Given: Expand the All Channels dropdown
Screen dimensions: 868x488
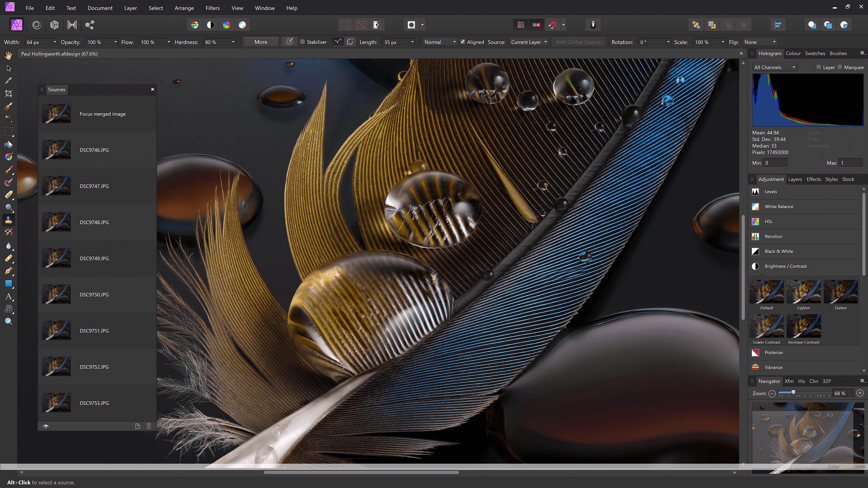Looking at the screenshot, I should [x=774, y=67].
